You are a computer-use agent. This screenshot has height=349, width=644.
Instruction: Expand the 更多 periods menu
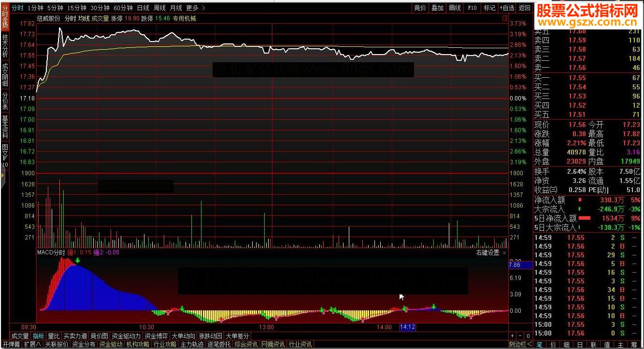click(x=195, y=8)
